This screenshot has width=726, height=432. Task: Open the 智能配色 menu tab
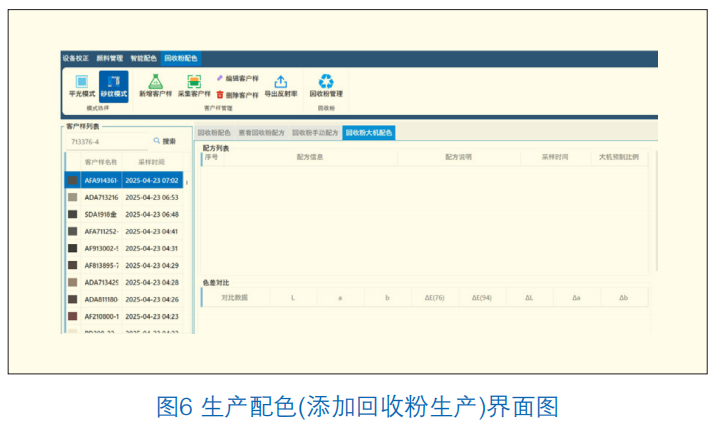click(x=144, y=58)
